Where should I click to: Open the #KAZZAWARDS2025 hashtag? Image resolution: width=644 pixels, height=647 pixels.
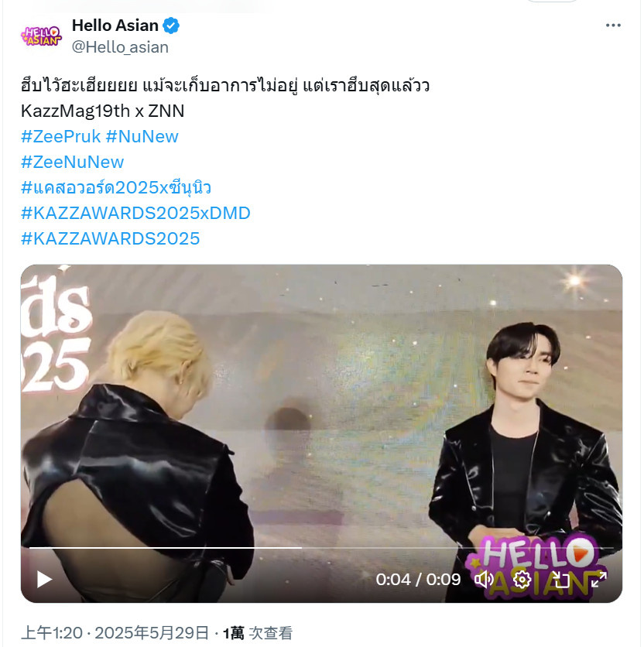(110, 239)
